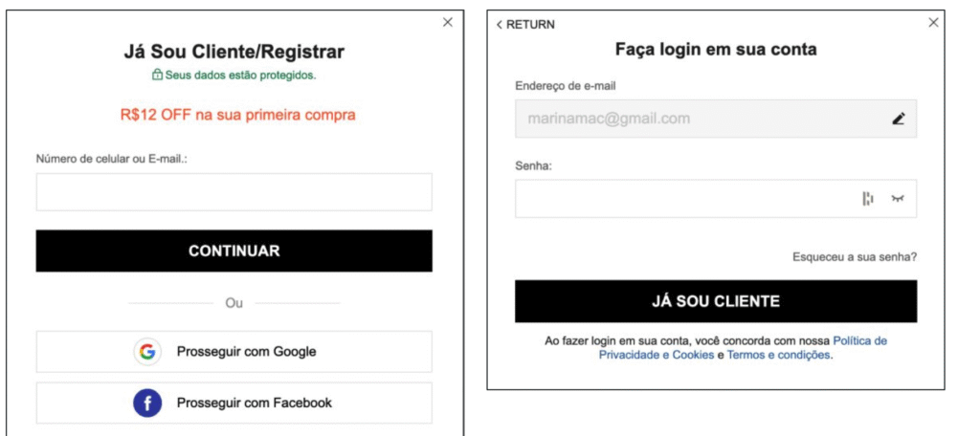Edit email using the pencil icon
Image resolution: width=980 pixels, height=436 pixels.
coord(898,118)
